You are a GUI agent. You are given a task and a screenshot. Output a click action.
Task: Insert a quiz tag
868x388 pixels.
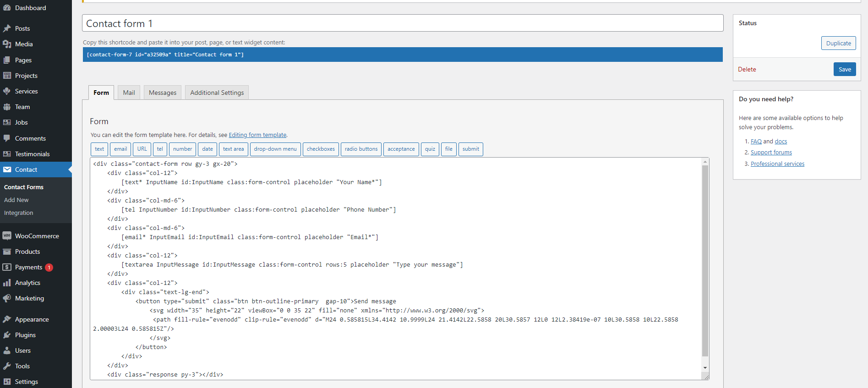tap(430, 149)
